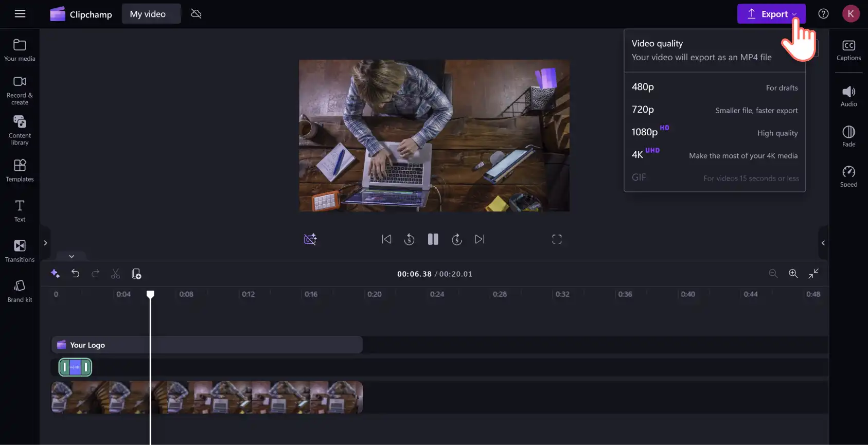868x445 pixels.
Task: Open the Templates panel
Action: (x=20, y=170)
